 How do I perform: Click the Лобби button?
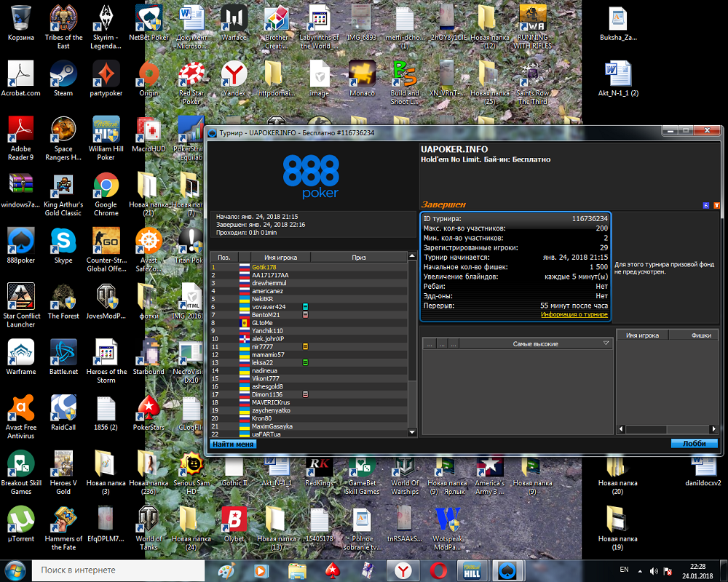tap(694, 444)
